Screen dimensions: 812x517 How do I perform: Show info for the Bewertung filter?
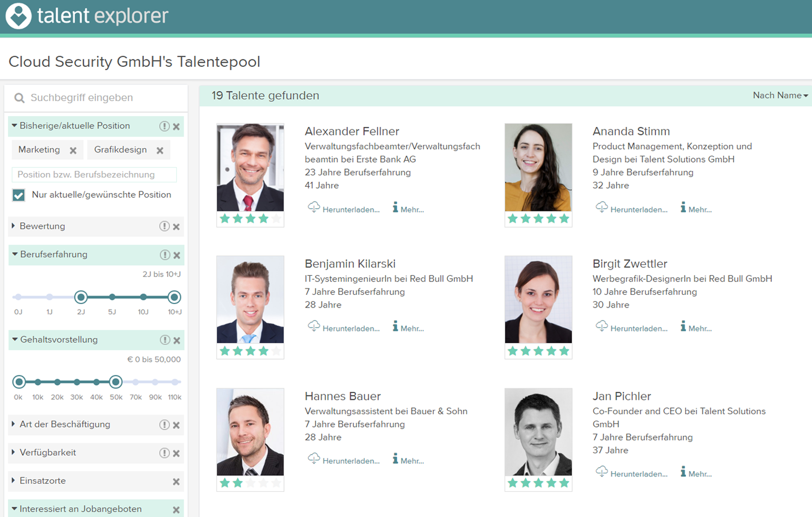[x=164, y=226]
